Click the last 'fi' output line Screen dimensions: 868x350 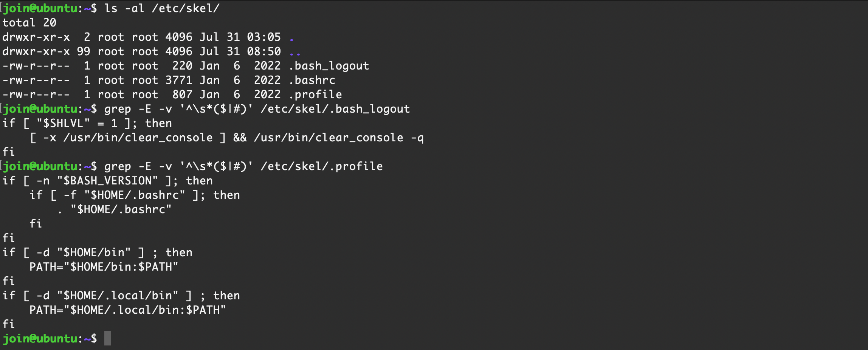(x=9, y=324)
